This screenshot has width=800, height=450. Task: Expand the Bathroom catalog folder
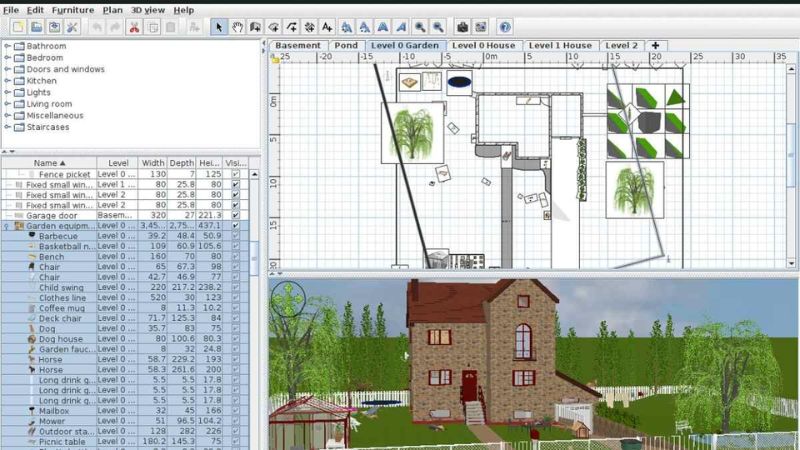[8, 46]
